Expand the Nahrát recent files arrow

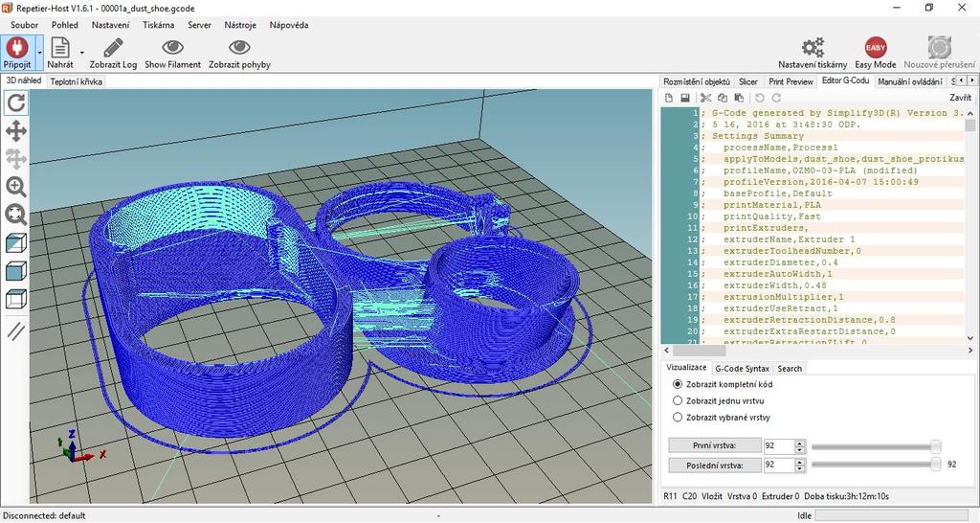tap(82, 53)
